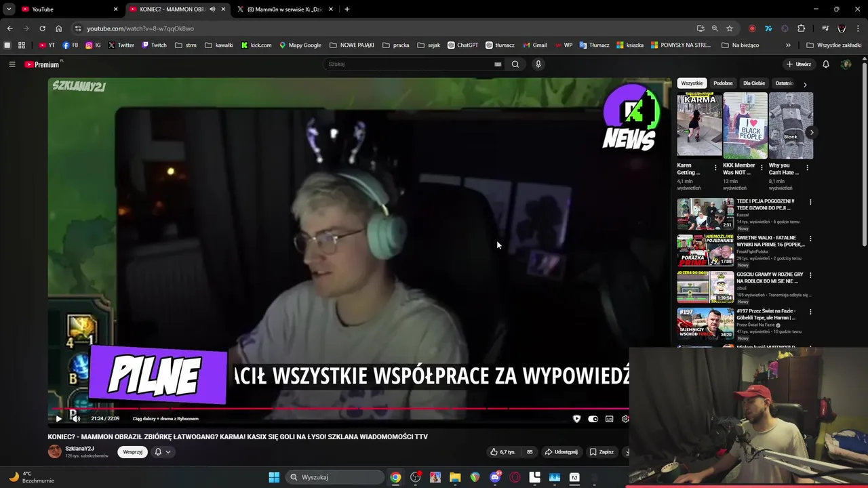This screenshot has height=488, width=868.
Task: Open SzklanaY2J channel name link
Action: [79, 449]
